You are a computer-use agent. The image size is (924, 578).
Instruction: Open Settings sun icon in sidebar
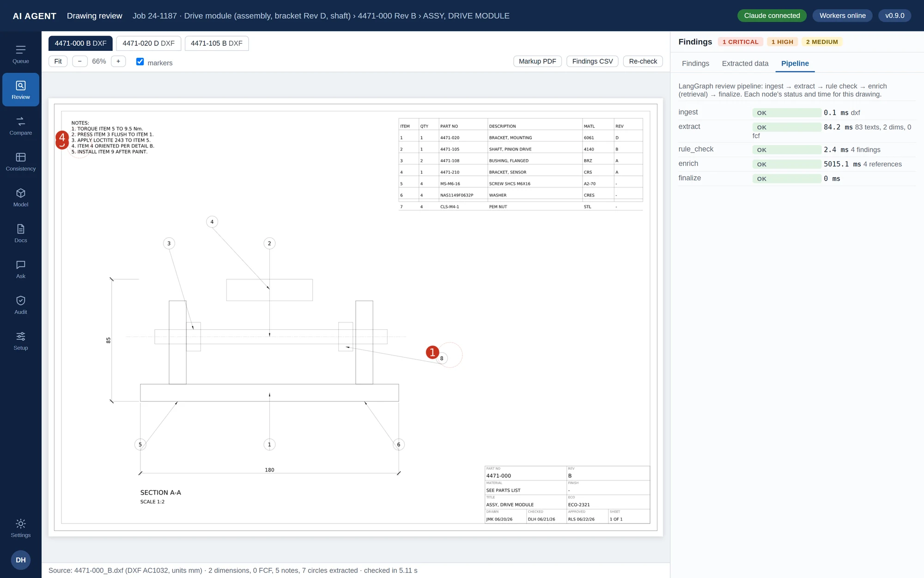(x=21, y=528)
